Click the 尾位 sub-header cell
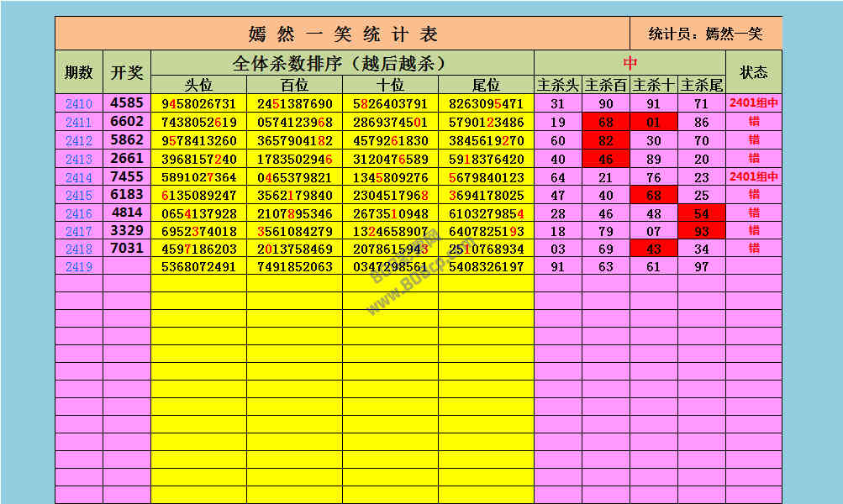Image resolution: width=843 pixels, height=504 pixels. click(x=486, y=86)
